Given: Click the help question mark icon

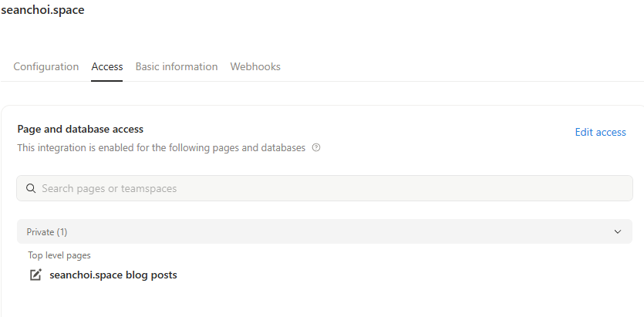Looking at the screenshot, I should 316,147.
